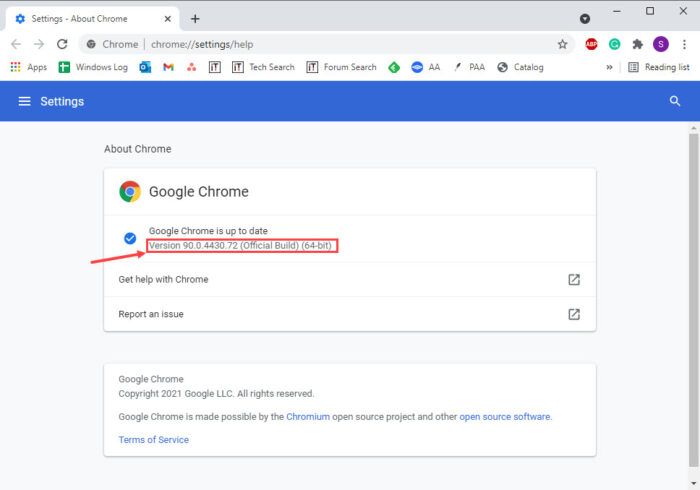Image resolution: width=700 pixels, height=490 pixels.
Task: Close the Settings - About Chrome tab
Action: [x=167, y=19]
